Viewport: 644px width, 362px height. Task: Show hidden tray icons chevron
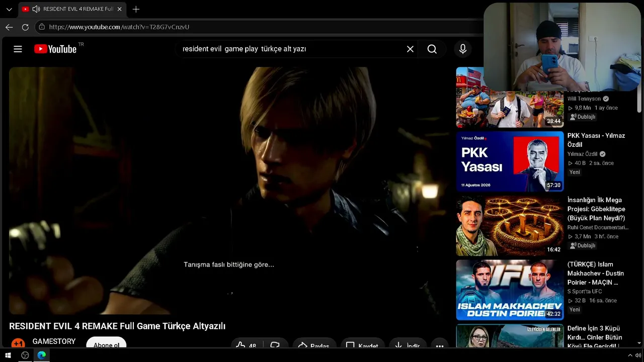pyautogui.click(x=630, y=355)
